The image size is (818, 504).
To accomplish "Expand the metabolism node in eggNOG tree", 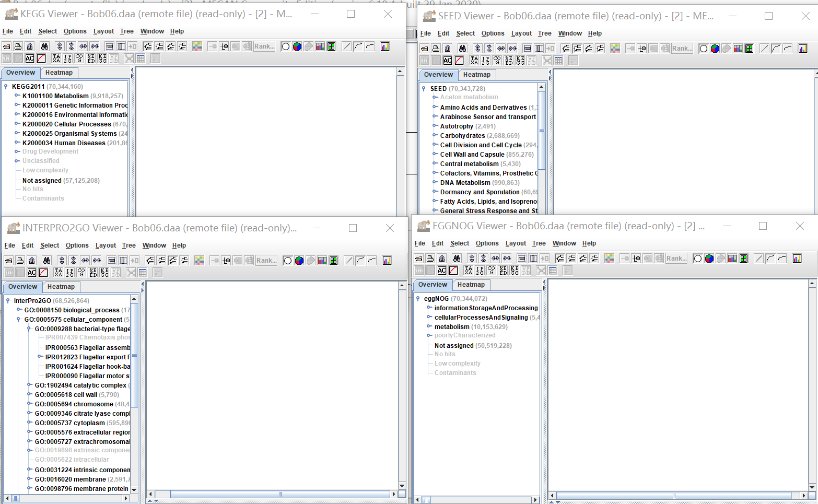I will pyautogui.click(x=429, y=326).
